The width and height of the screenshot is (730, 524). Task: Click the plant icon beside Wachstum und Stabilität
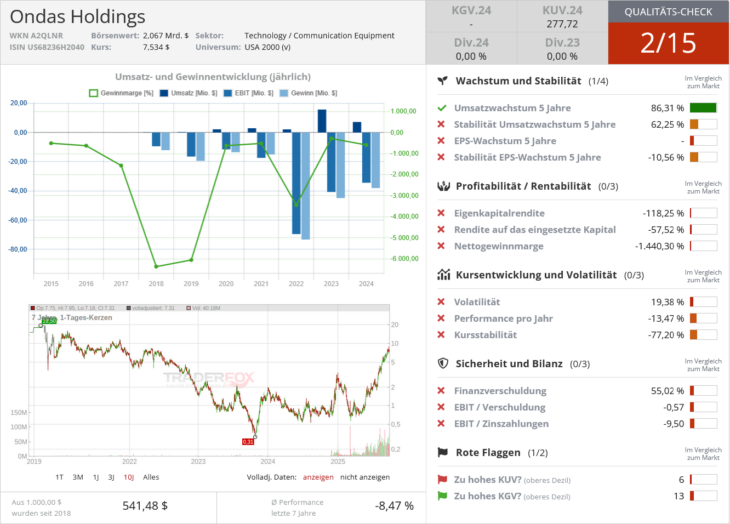tap(442, 81)
